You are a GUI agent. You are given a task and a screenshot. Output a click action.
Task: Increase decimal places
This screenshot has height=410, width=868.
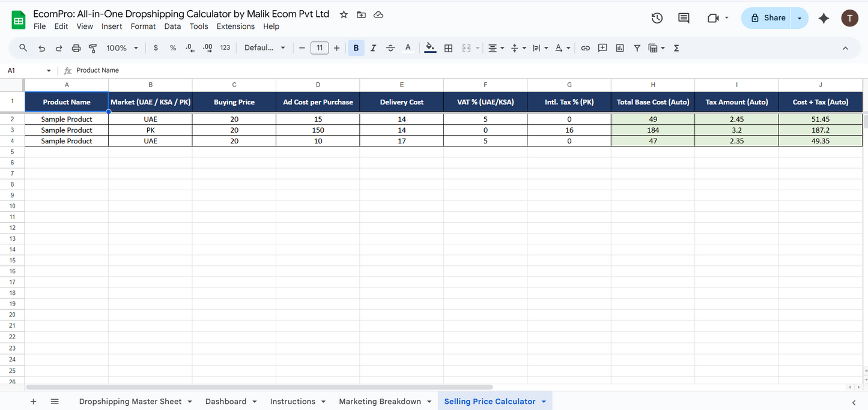[208, 48]
